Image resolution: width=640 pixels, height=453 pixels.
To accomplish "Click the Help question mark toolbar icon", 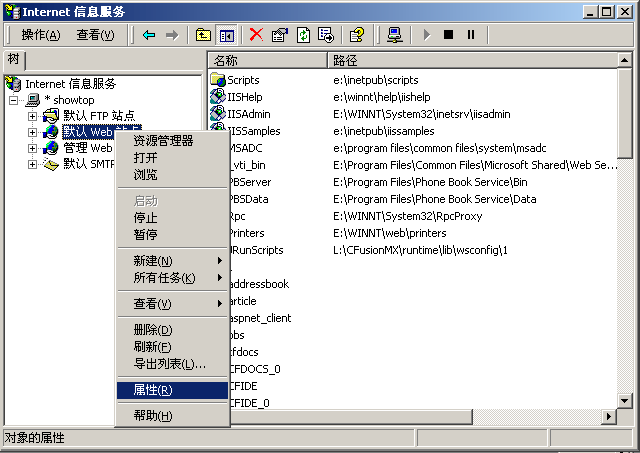I will (356, 35).
